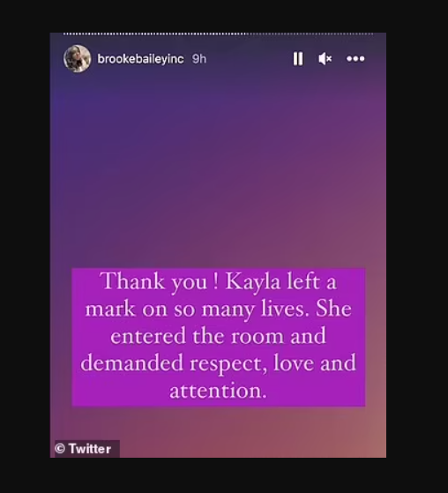
Task: Unmute the story audio
Action: coord(325,59)
